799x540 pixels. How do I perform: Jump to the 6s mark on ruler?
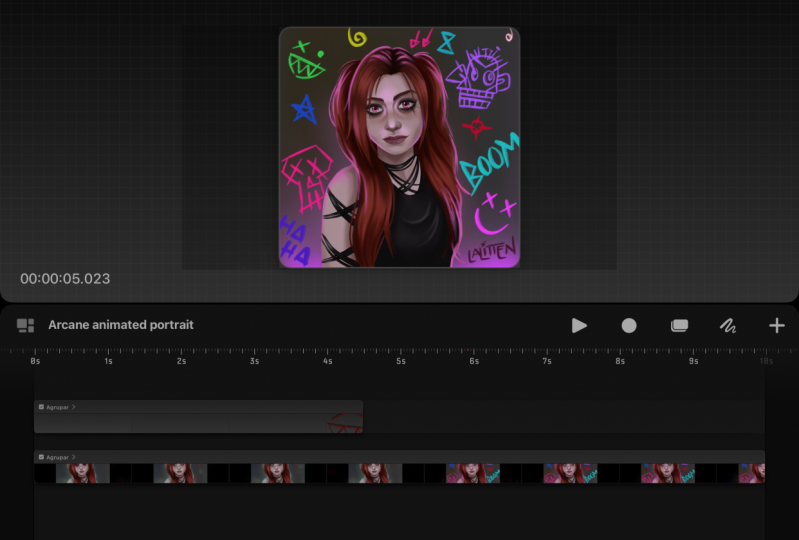click(474, 361)
